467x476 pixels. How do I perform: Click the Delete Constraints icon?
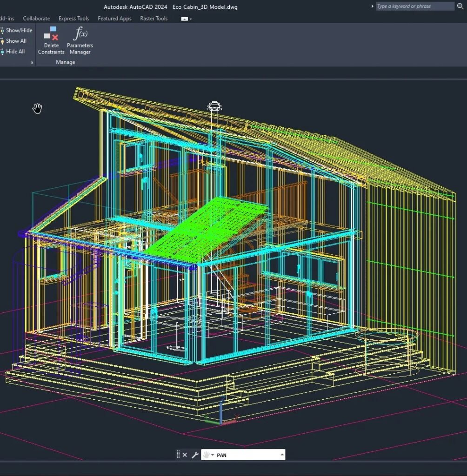[x=51, y=34]
